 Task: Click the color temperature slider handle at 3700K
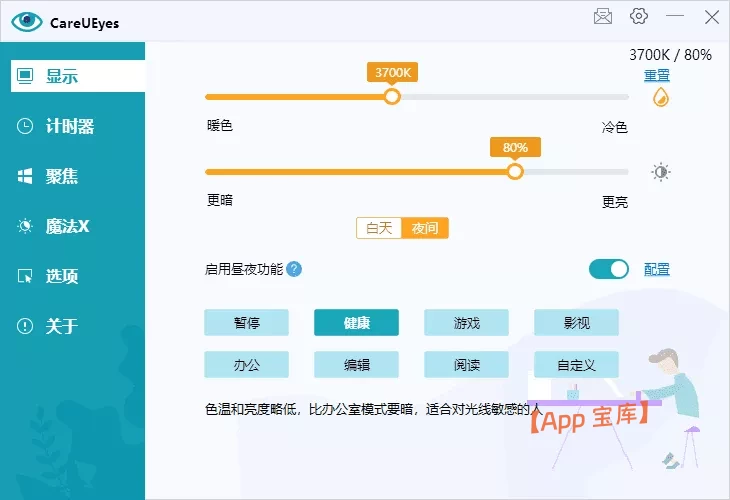coord(392,97)
